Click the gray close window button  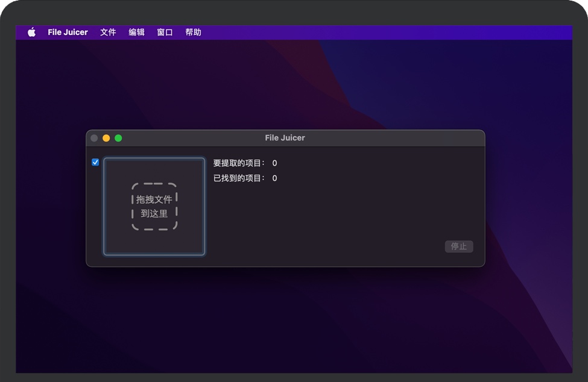point(94,138)
